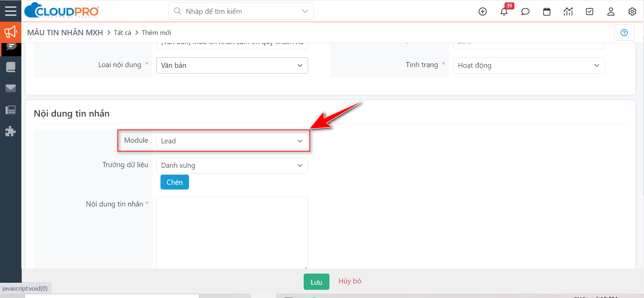644x298 pixels.
Task: Click the Chèn insert button
Action: tap(175, 182)
